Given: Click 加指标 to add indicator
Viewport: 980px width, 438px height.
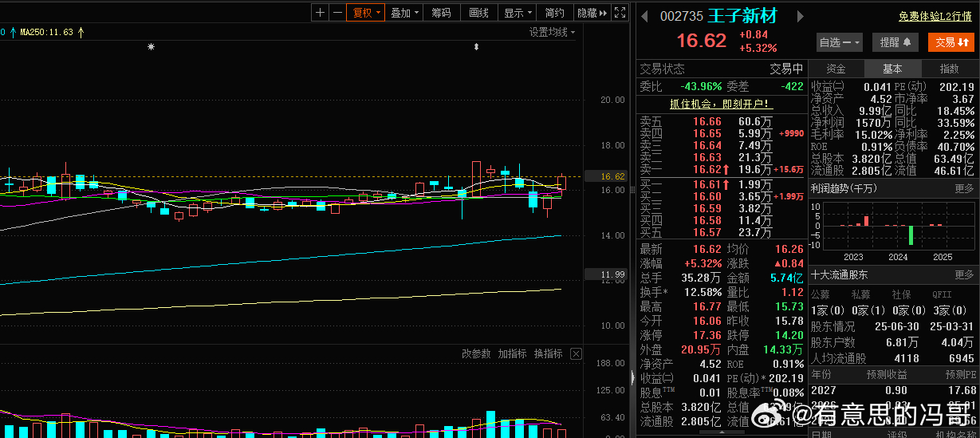Looking at the screenshot, I should pyautogui.click(x=513, y=353).
